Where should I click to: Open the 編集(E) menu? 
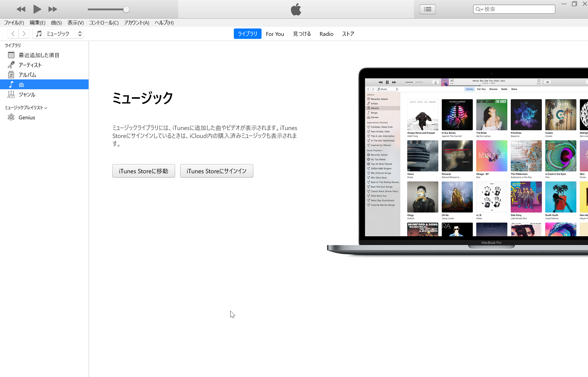click(x=38, y=23)
